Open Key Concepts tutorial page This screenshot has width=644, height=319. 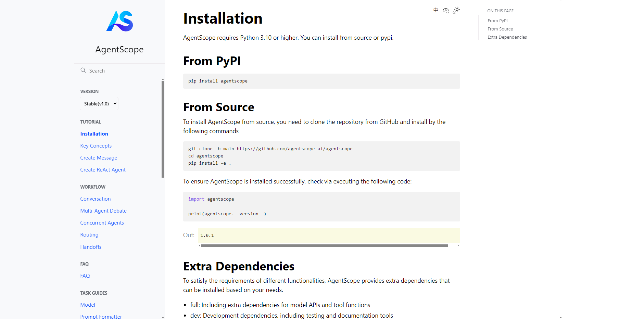(x=96, y=146)
